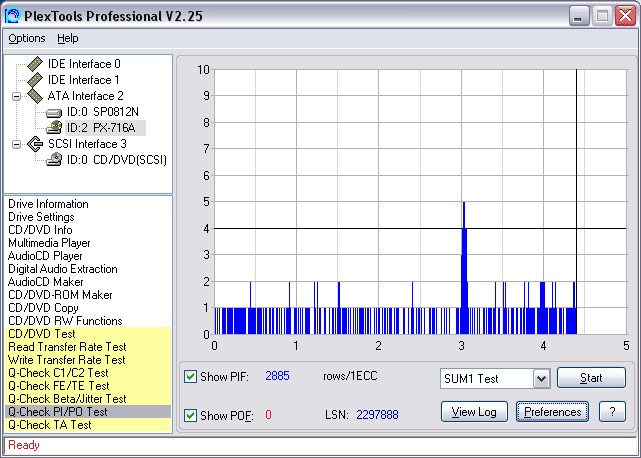
Task: Open CD/DVD RW Functions
Action: click(x=65, y=321)
